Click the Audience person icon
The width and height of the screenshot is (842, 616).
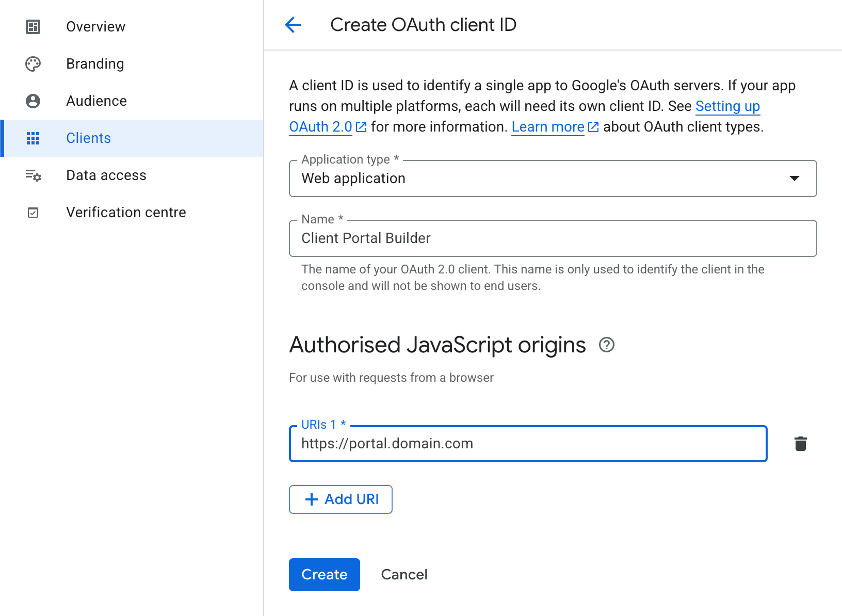pyautogui.click(x=33, y=101)
